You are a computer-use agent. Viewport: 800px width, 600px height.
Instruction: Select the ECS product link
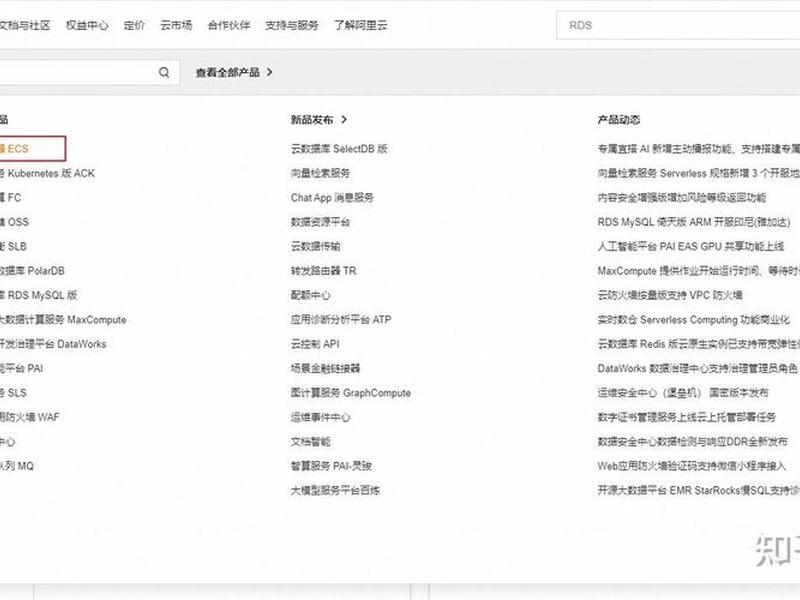tap(14, 148)
